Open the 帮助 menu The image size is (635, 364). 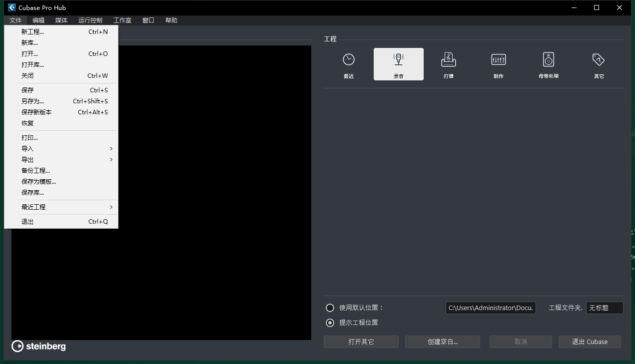171,20
